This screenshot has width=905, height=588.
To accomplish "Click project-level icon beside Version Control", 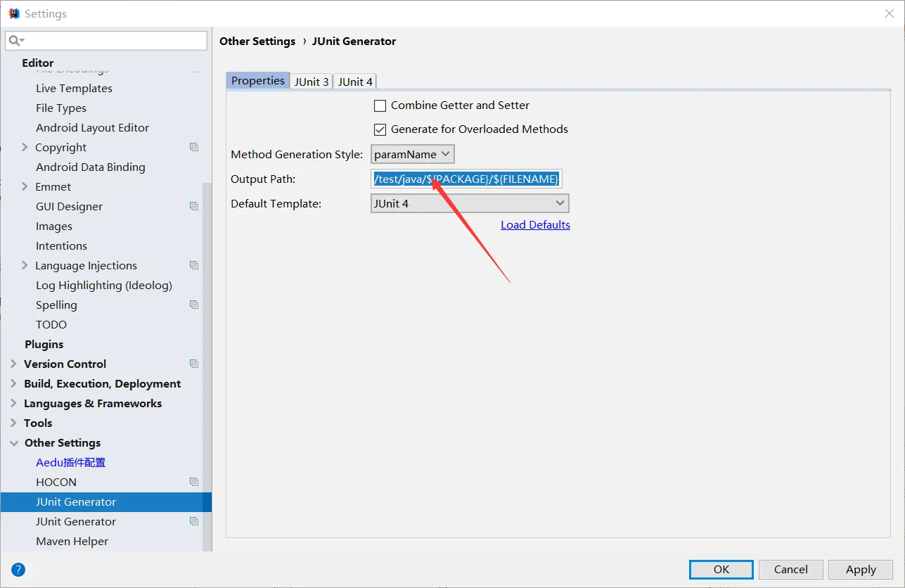I will [x=194, y=364].
